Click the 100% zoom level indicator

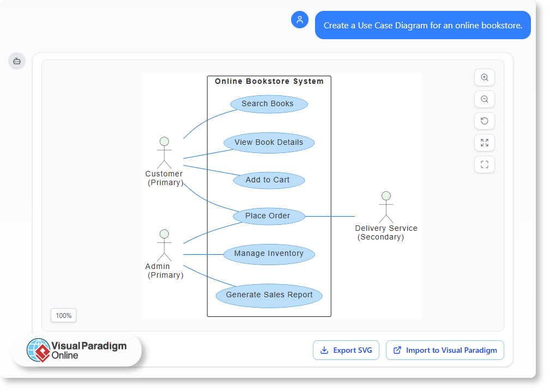click(63, 315)
